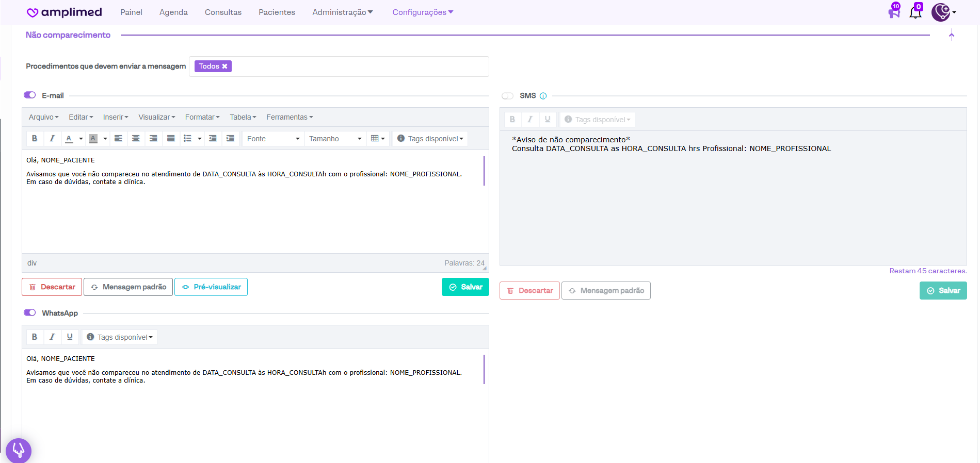Apply italic in the e-mail editor toolbar
980x463 pixels.
52,138
